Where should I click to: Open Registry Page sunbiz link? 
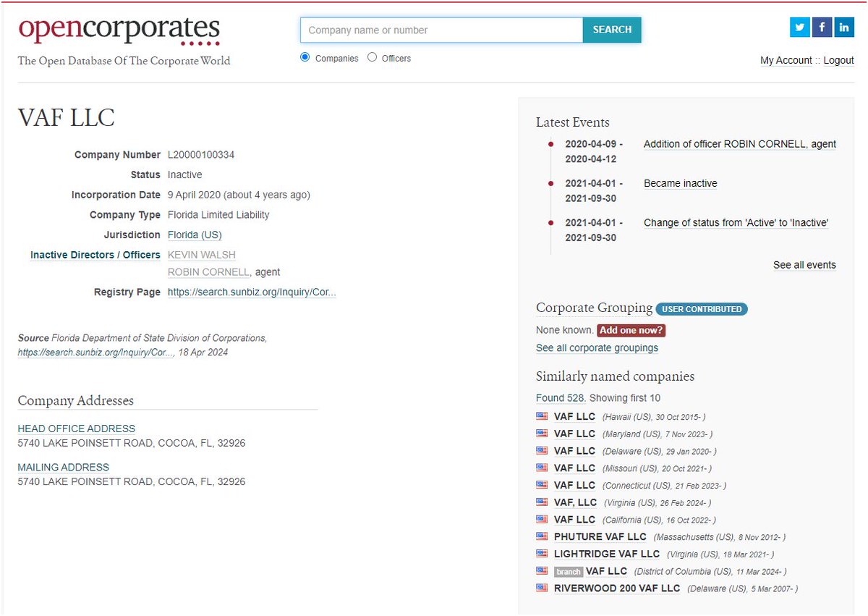[x=252, y=292]
